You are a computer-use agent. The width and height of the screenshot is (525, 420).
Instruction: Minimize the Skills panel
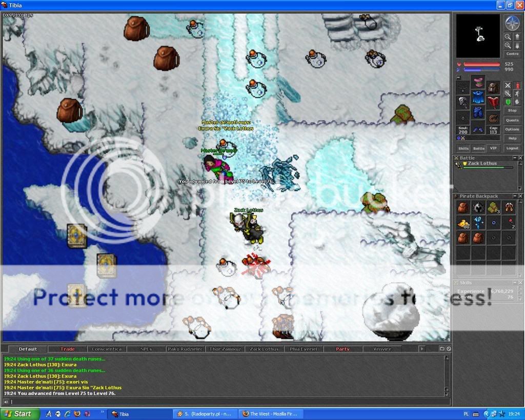(515, 283)
